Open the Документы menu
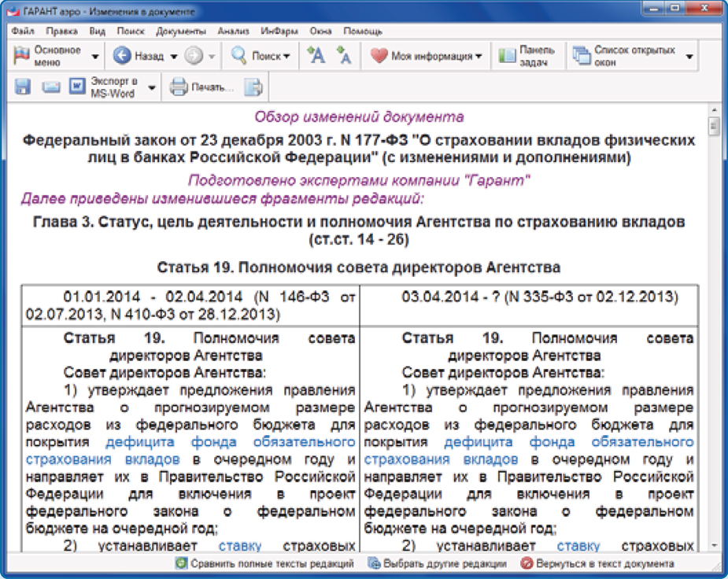This screenshot has height=579, width=728. coord(180,31)
